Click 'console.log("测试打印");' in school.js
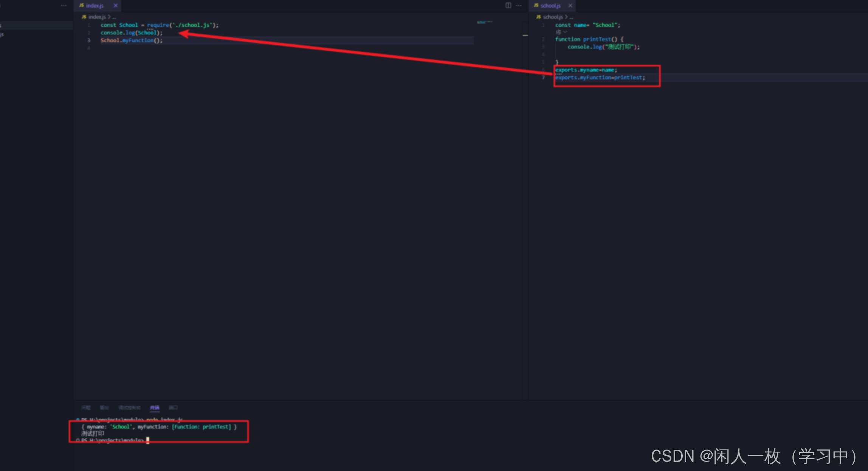Screen dimensions: 868x471 [603, 47]
